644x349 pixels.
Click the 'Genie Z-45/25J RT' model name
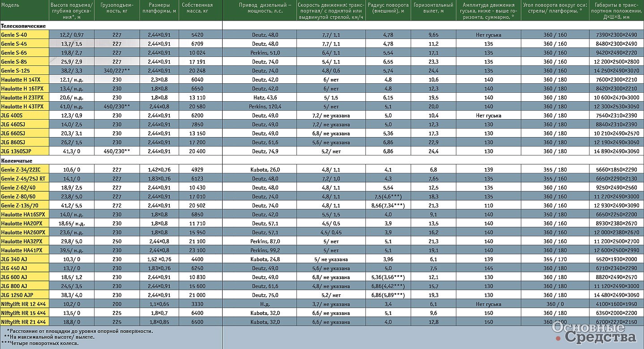[x=23, y=178]
